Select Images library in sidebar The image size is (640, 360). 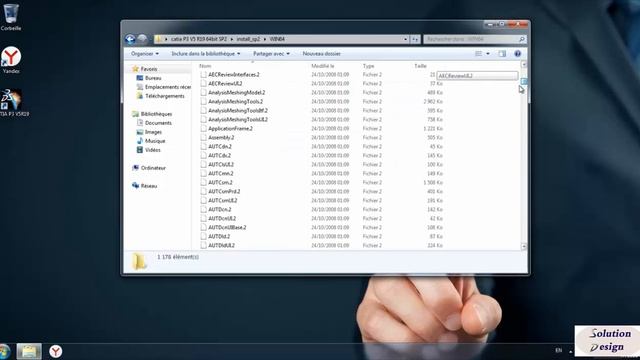[x=153, y=132]
